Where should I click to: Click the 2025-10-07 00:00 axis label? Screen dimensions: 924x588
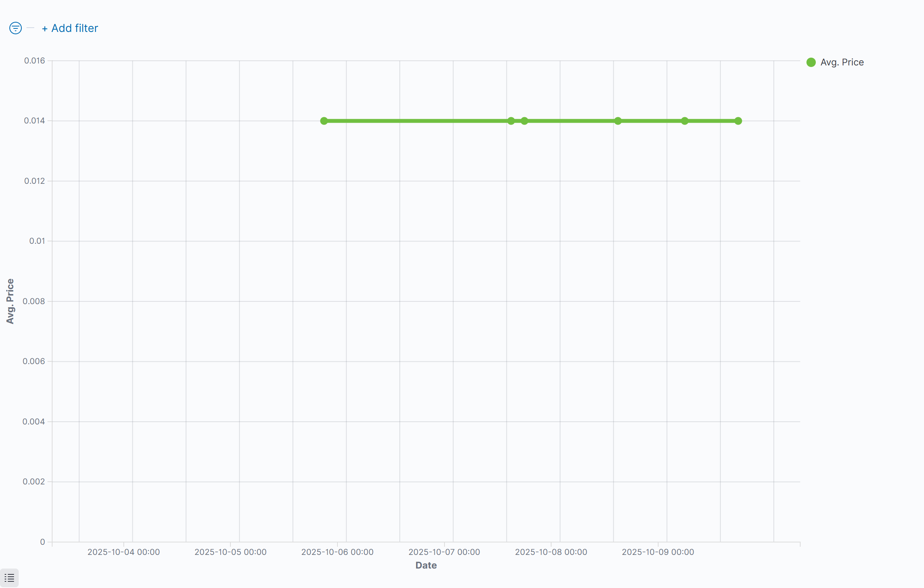tap(444, 552)
